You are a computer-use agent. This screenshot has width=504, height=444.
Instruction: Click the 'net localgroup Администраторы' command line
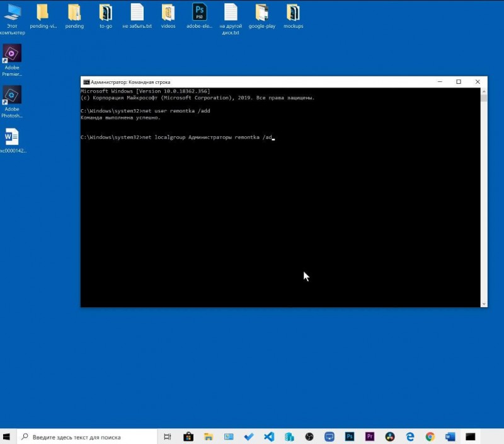(x=176, y=137)
